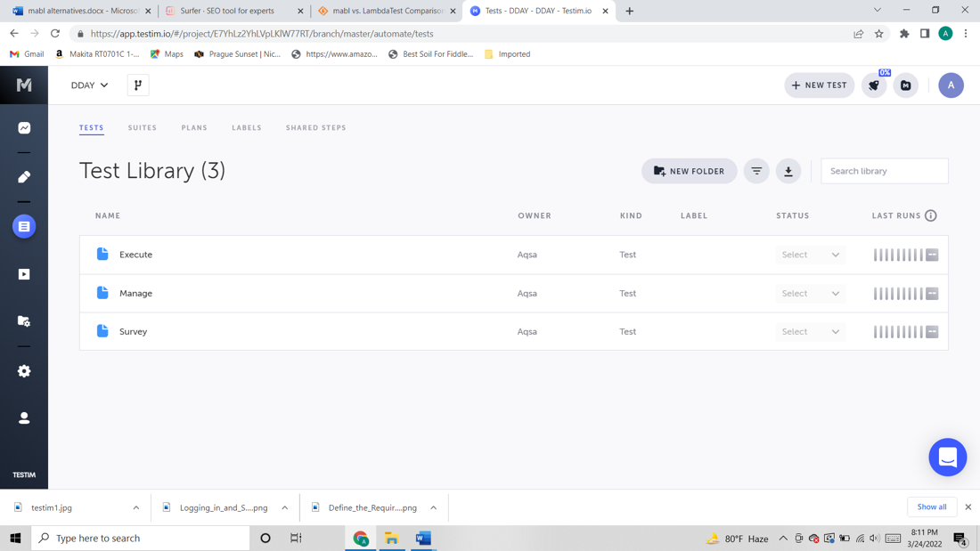The image size is (980, 551).
Task: Open the Manage test row
Action: pos(514,294)
